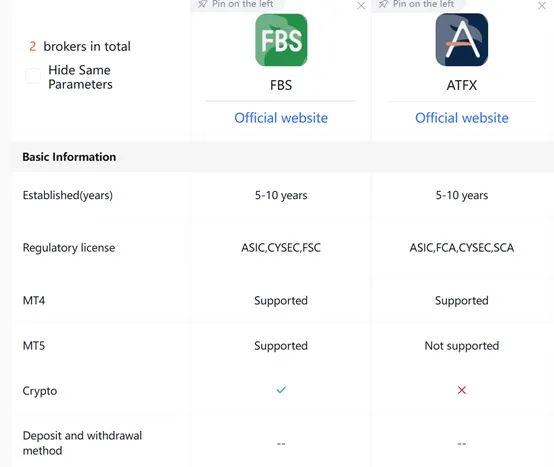554x467 pixels.
Task: Click the FBS broker name
Action: click(281, 85)
